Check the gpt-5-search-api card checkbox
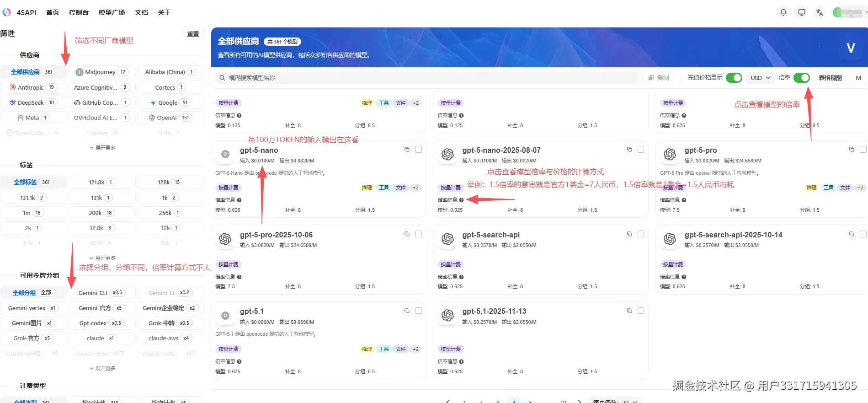The height and width of the screenshot is (403, 868). pyautogui.click(x=641, y=234)
